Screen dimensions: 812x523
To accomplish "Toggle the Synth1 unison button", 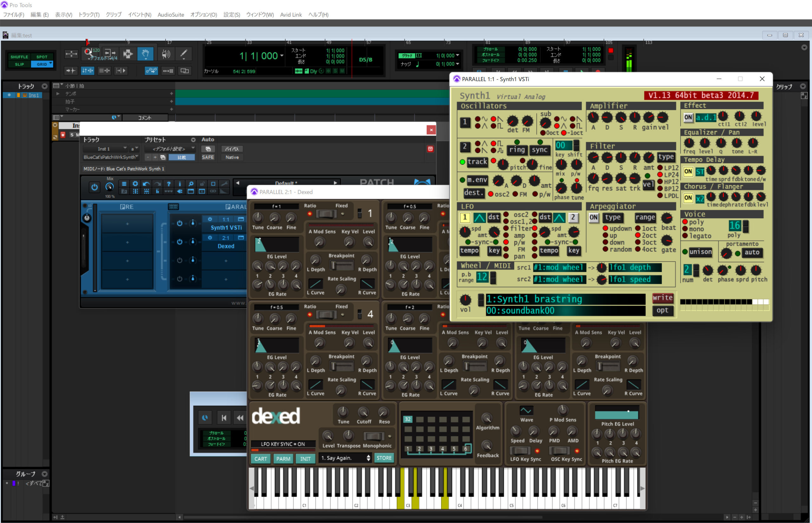I will (x=700, y=252).
